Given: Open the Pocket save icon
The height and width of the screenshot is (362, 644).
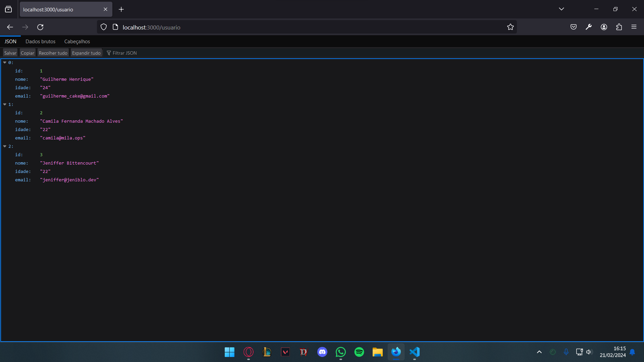Looking at the screenshot, I should pyautogui.click(x=574, y=27).
